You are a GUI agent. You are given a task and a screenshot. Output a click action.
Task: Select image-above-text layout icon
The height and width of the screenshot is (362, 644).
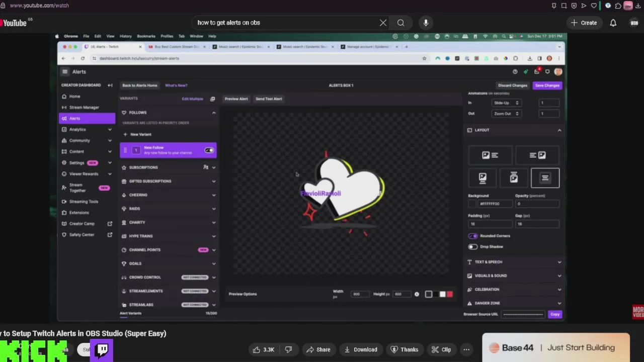tap(482, 178)
